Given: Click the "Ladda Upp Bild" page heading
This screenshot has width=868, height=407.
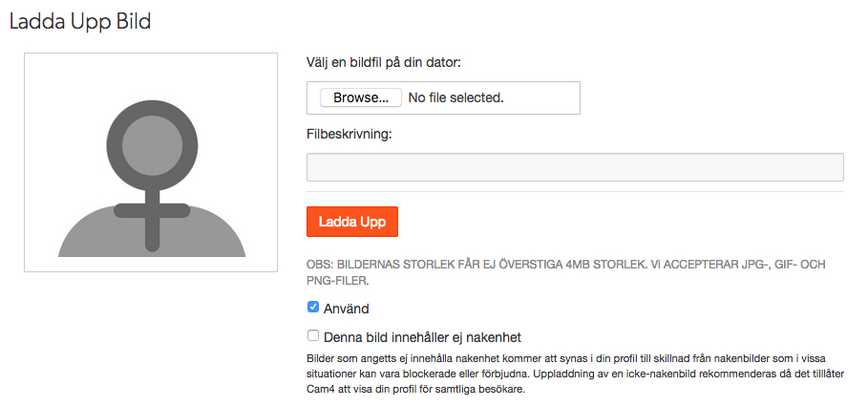Looking at the screenshot, I should [x=80, y=21].
